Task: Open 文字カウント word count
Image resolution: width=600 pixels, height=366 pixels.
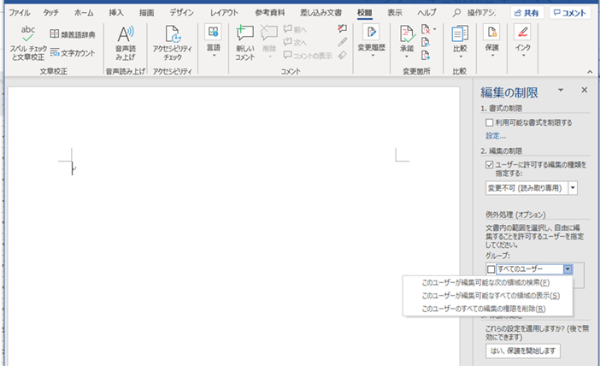Action: pyautogui.click(x=72, y=53)
